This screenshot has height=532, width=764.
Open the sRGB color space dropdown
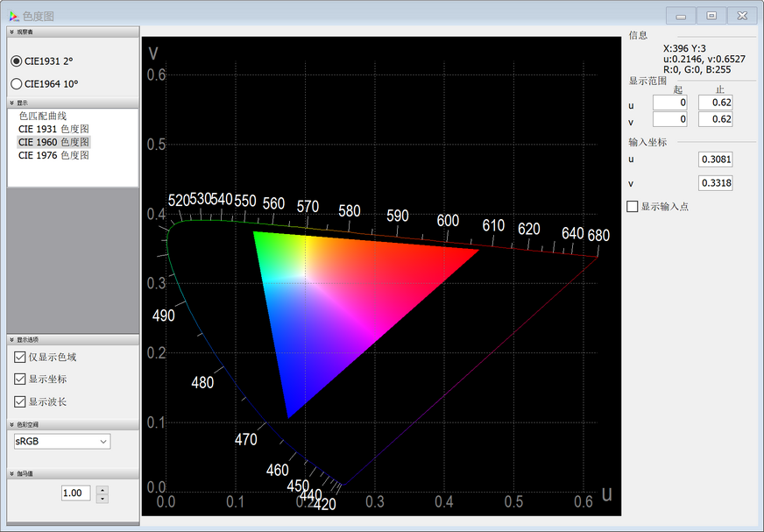pyautogui.click(x=62, y=442)
